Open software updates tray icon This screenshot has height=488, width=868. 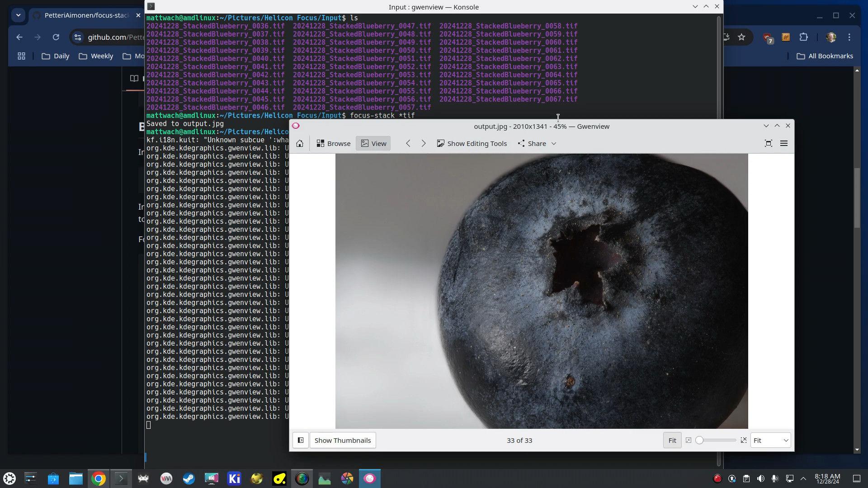[x=732, y=479]
